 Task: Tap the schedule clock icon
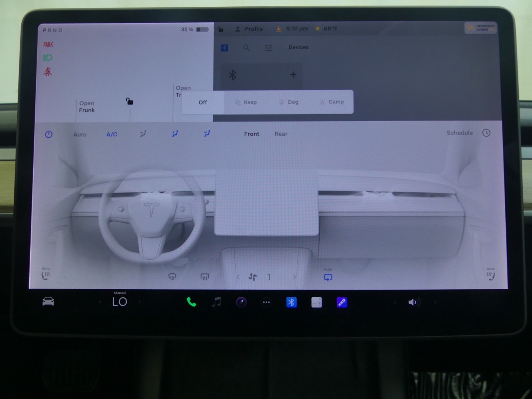486,133
